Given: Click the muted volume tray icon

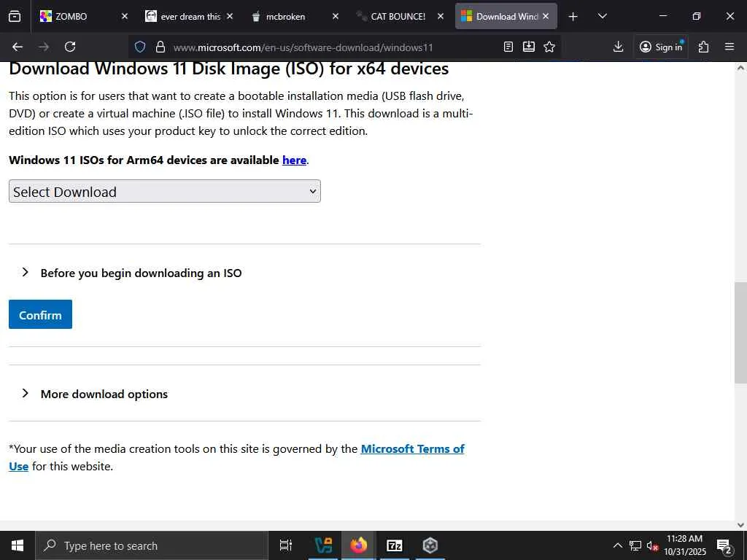Looking at the screenshot, I should click(652, 545).
